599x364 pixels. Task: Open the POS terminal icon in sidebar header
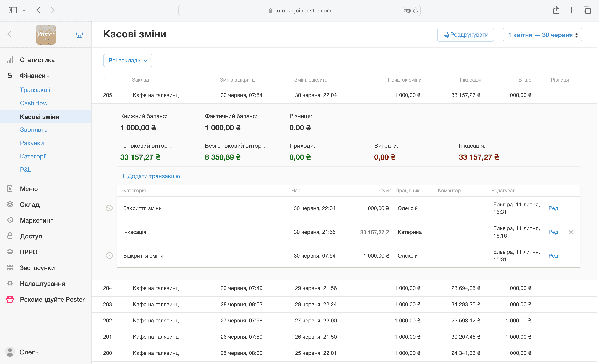[x=79, y=35]
